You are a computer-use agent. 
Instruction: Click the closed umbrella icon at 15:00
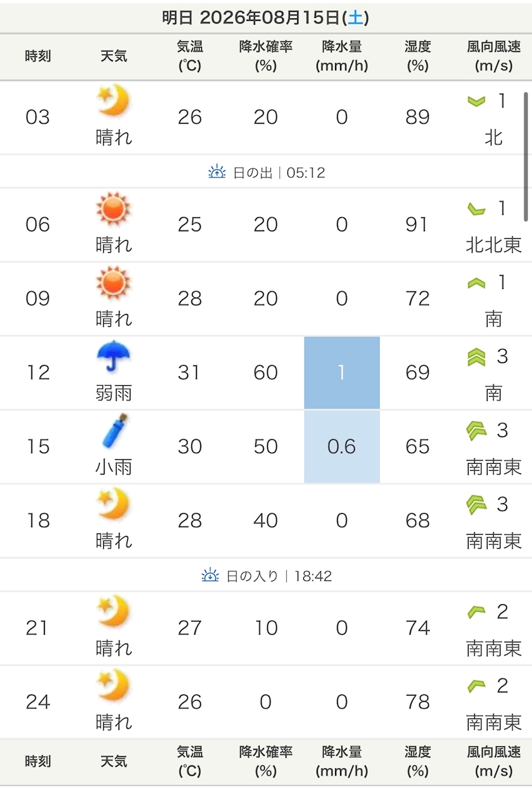coord(115,431)
